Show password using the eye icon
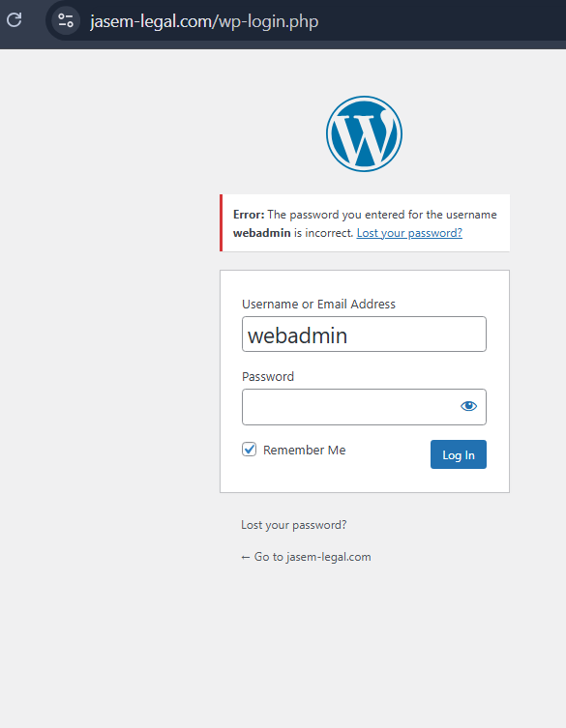Screen dimensions: 566x728 coord(468,406)
